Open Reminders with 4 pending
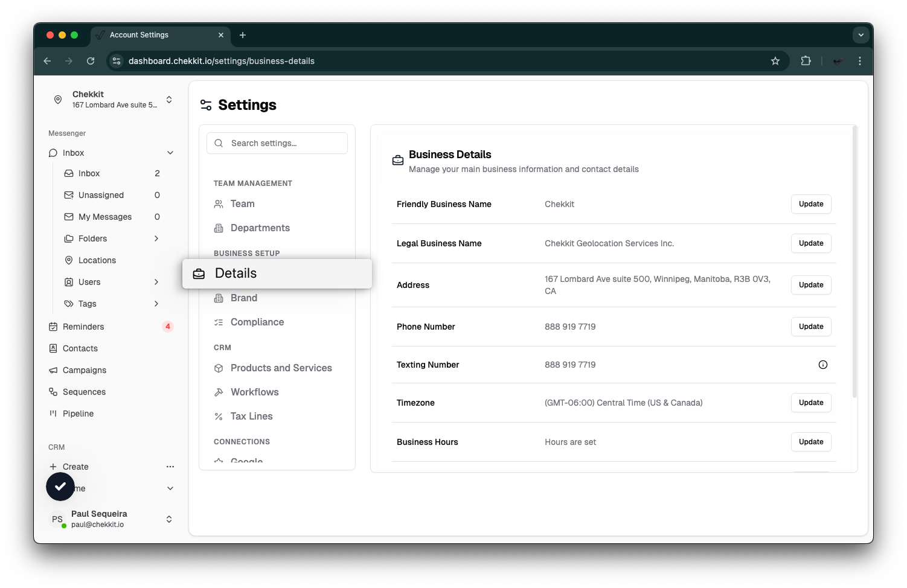Image resolution: width=907 pixels, height=588 pixels. coord(111,327)
